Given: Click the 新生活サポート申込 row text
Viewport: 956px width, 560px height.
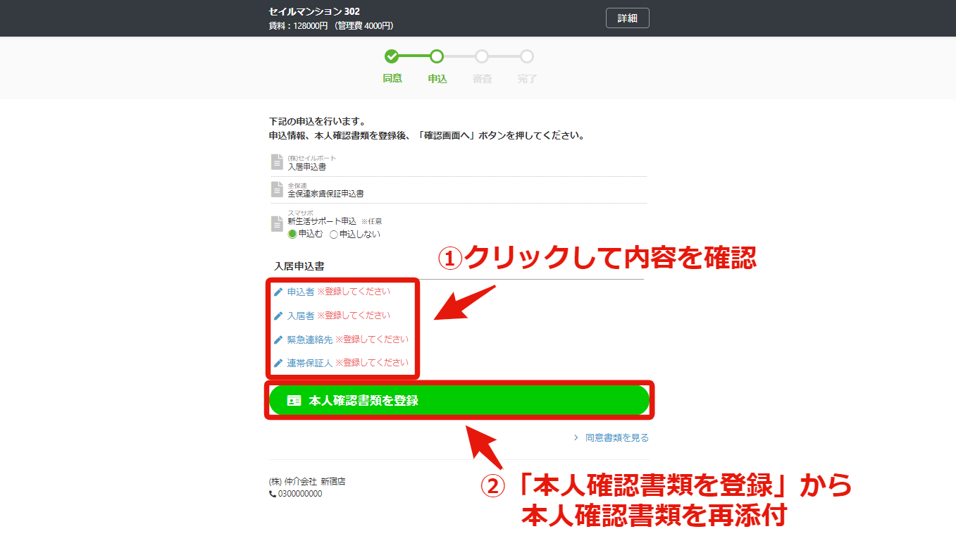Looking at the screenshot, I should pyautogui.click(x=322, y=221).
